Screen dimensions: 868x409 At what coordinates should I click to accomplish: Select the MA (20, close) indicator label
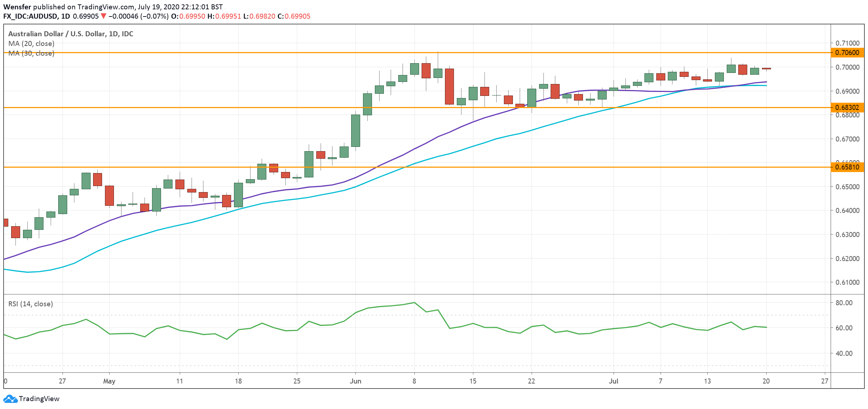(x=31, y=43)
